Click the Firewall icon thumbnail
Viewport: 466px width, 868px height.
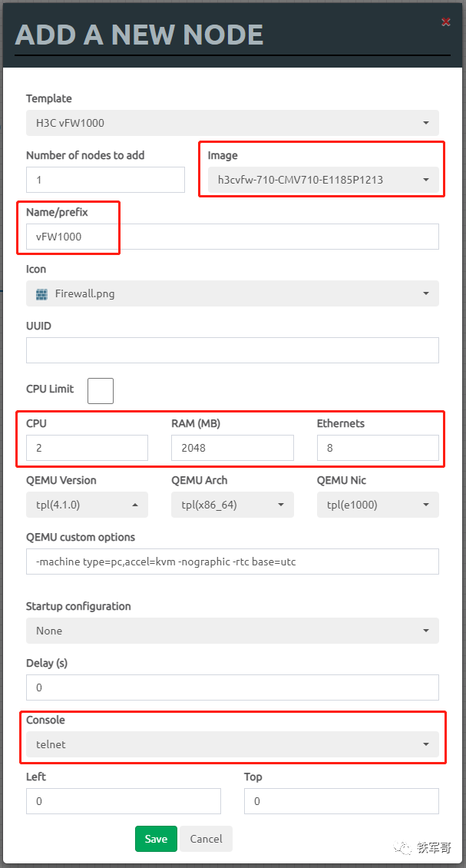[42, 294]
